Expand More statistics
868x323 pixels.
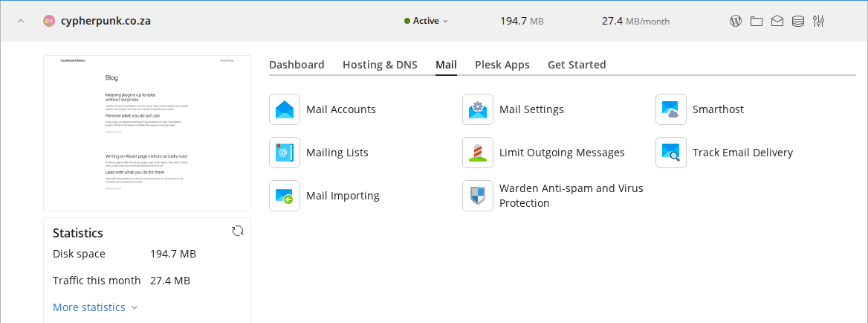(95, 307)
